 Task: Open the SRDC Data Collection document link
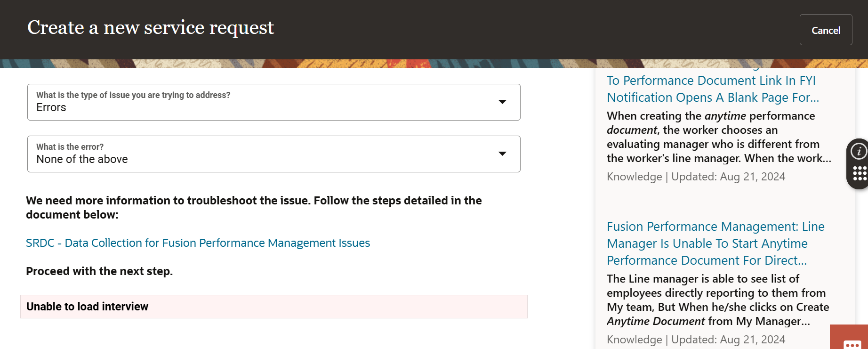tap(198, 243)
